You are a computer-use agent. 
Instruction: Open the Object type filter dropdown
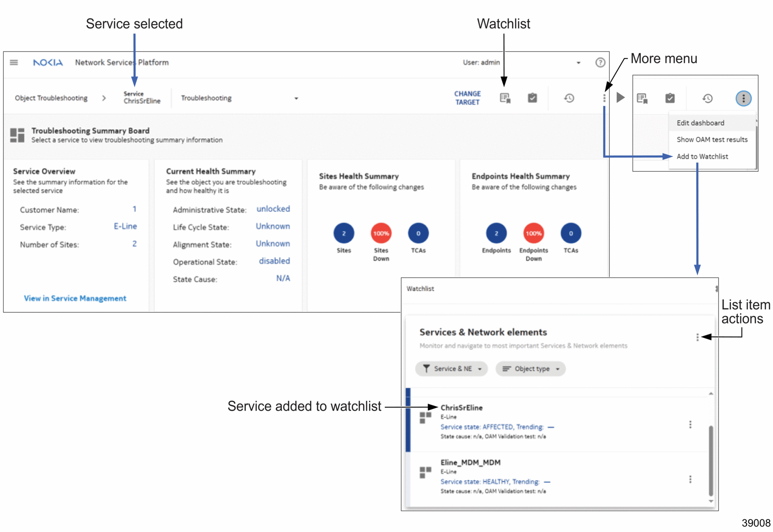[x=531, y=369]
